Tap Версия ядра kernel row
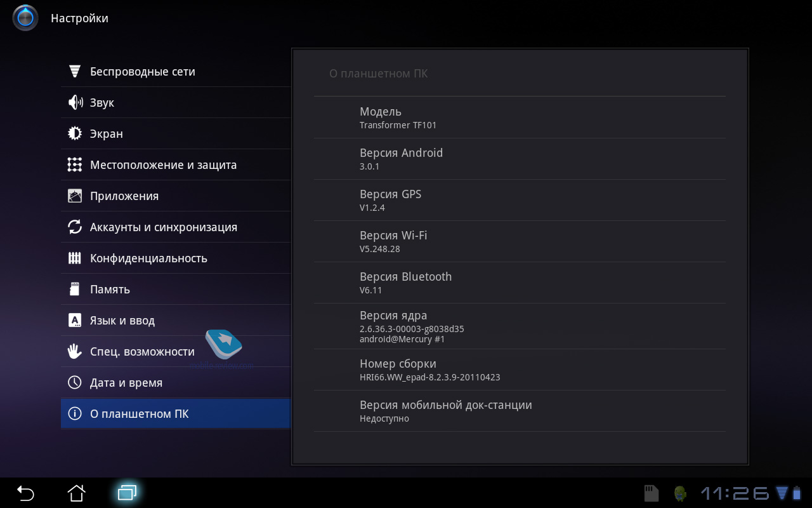This screenshot has width=812, height=508. click(x=520, y=326)
